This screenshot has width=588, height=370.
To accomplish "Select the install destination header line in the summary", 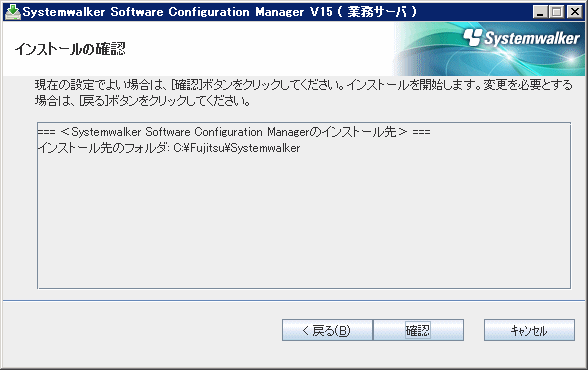I will [234, 132].
